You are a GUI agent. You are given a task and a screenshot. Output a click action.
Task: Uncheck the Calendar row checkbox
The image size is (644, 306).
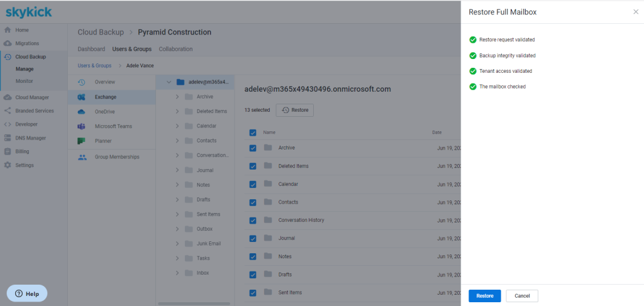point(253,184)
